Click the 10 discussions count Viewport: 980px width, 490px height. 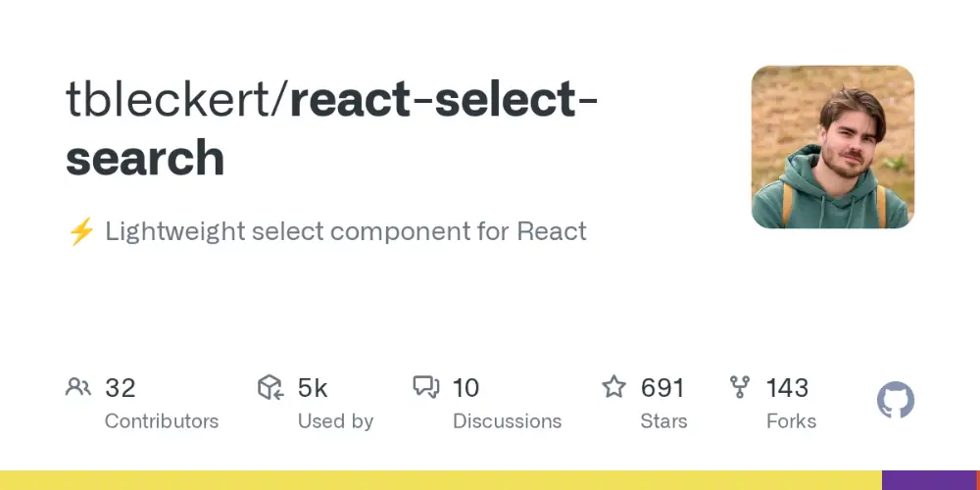click(x=465, y=388)
